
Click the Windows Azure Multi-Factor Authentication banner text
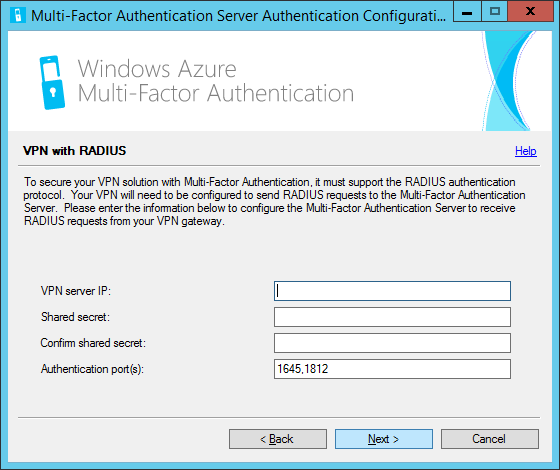216,81
